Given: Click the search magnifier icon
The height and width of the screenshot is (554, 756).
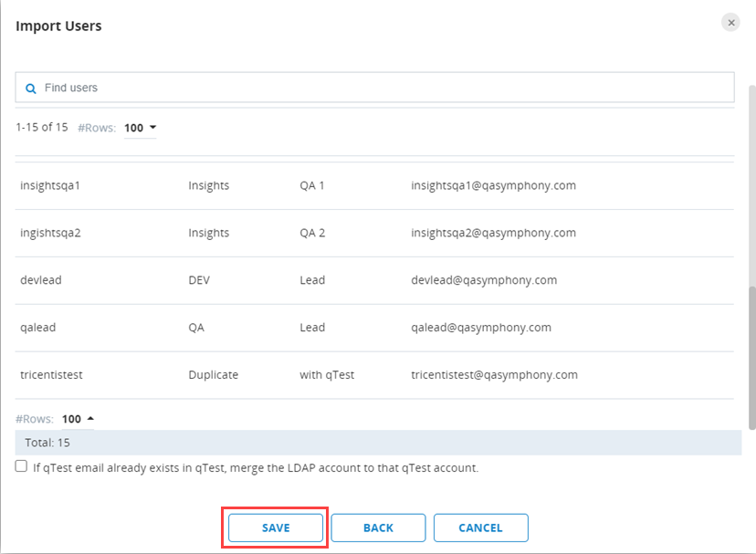Looking at the screenshot, I should tap(31, 89).
